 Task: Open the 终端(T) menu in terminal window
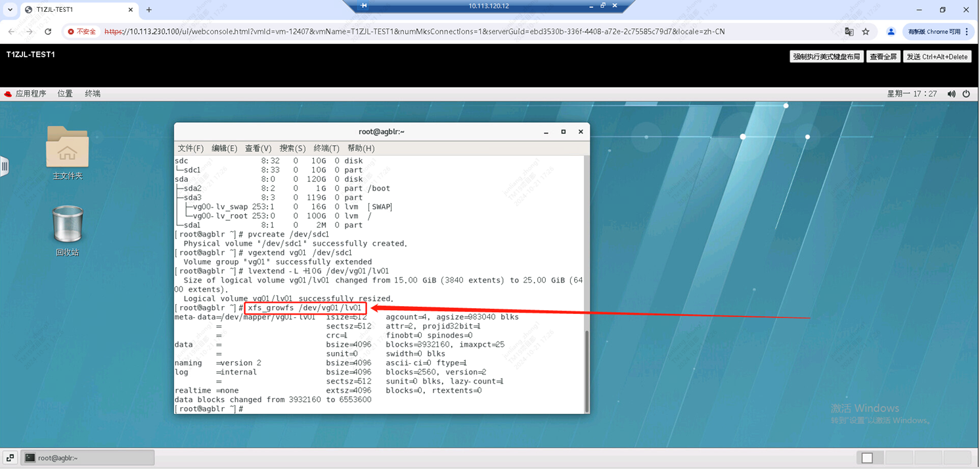pyautogui.click(x=326, y=148)
